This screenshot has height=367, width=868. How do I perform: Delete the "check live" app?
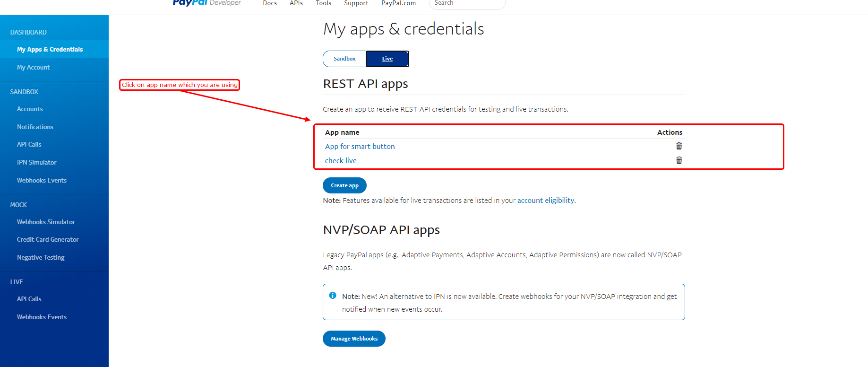click(679, 160)
